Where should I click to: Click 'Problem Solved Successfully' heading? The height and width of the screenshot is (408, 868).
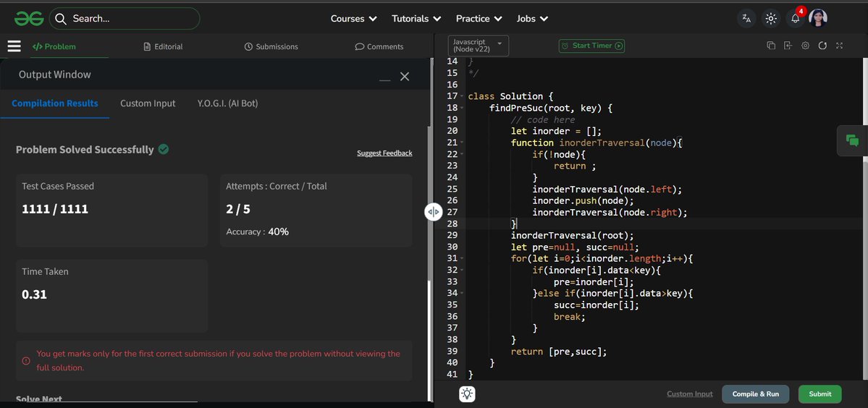(x=85, y=150)
